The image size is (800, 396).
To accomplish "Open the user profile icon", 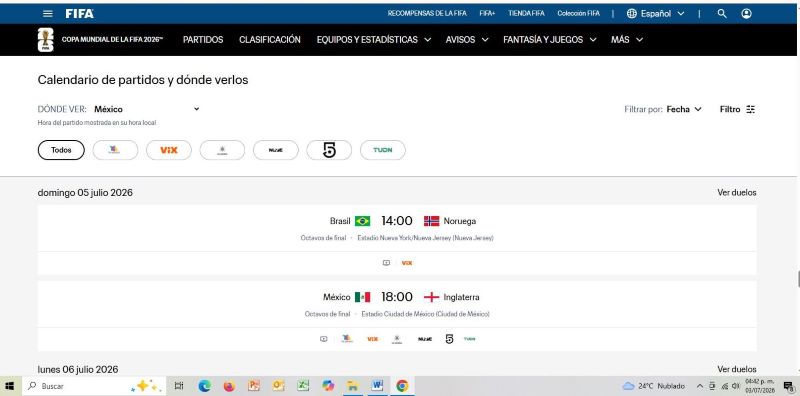I will click(x=746, y=14).
